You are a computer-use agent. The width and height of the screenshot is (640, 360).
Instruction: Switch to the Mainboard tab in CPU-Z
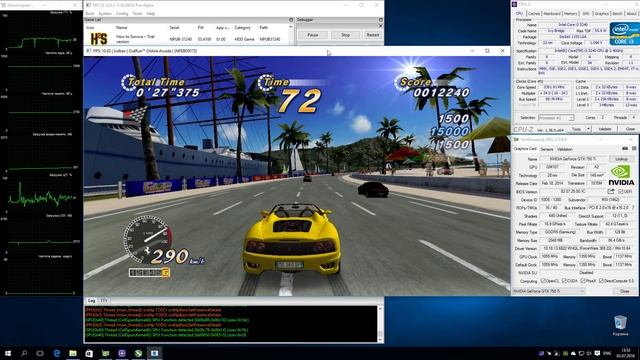tap(552, 13)
